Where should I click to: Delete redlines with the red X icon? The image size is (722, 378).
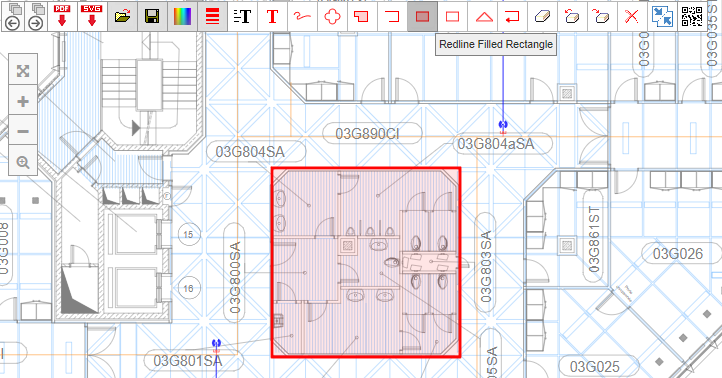pyautogui.click(x=632, y=16)
